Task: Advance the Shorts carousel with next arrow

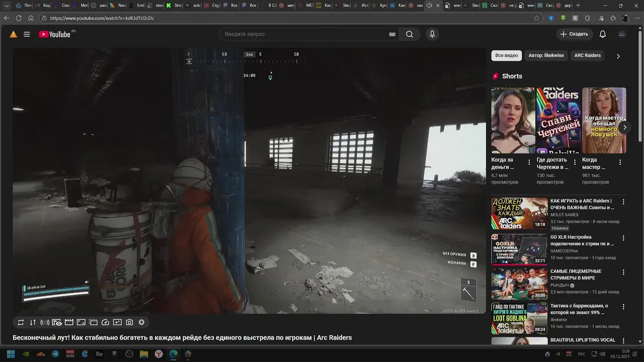Action: [x=624, y=127]
